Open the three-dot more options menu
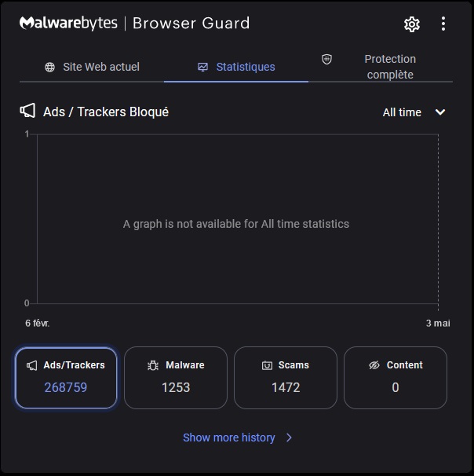Screen dimensions: 474x476 click(443, 24)
